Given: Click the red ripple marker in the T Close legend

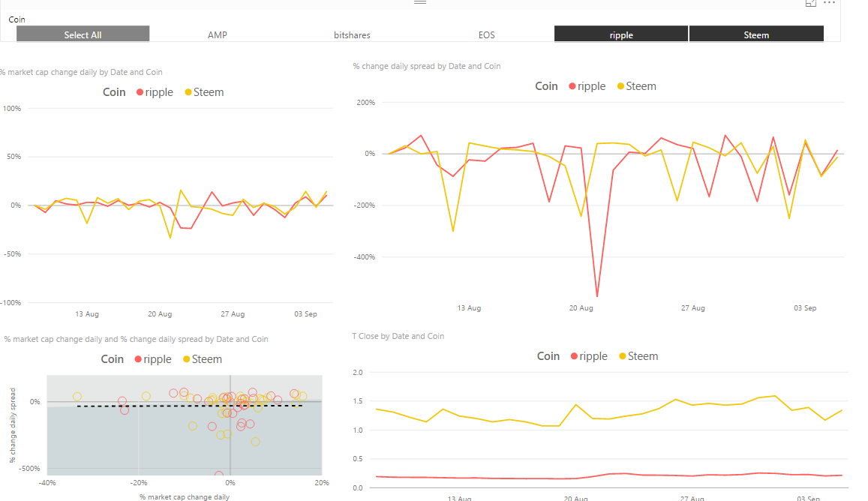Looking at the screenshot, I should 574,356.
